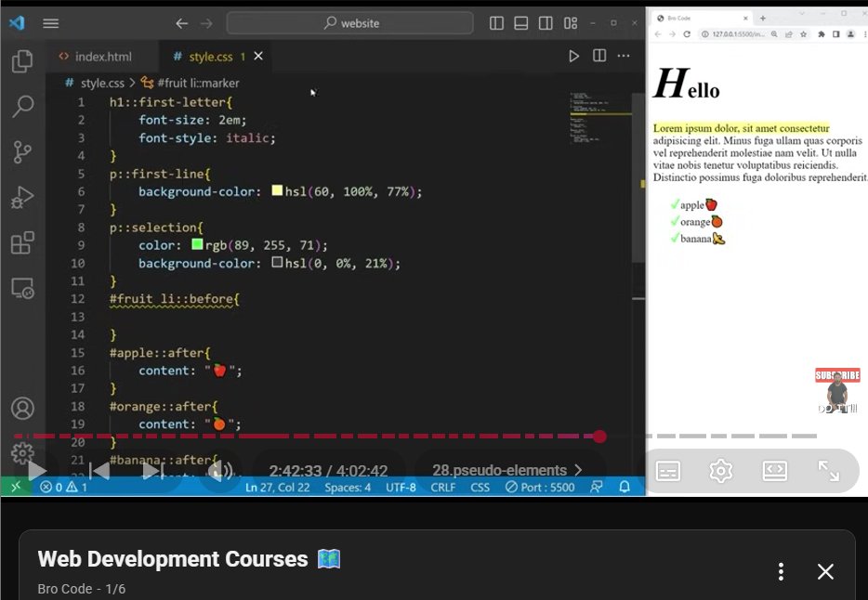Viewport: 868px width, 600px height.
Task: Open the Accounts menu in activity bar
Action: [x=22, y=408]
